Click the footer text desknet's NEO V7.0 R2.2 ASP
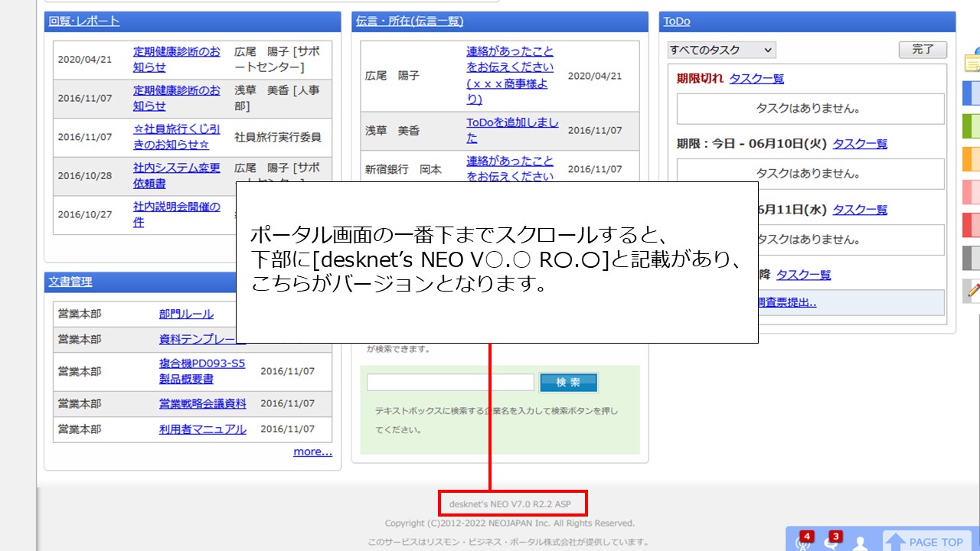This screenshot has width=980, height=551. 510,504
